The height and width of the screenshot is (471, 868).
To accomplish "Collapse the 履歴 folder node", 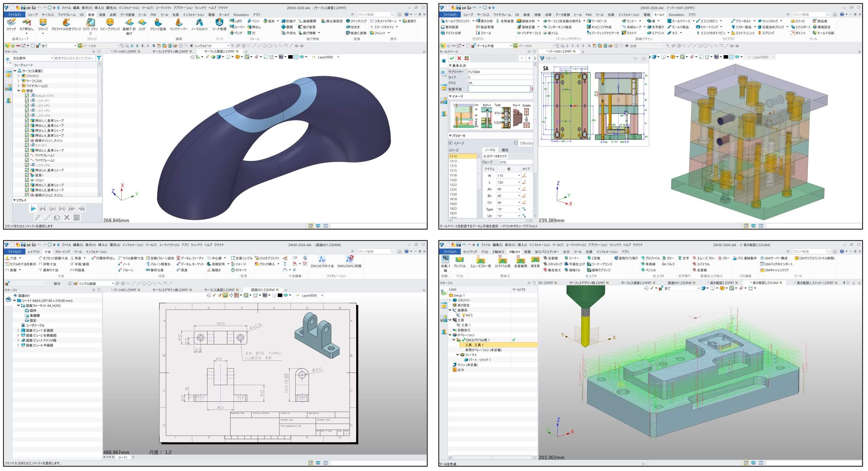I will [x=19, y=91].
